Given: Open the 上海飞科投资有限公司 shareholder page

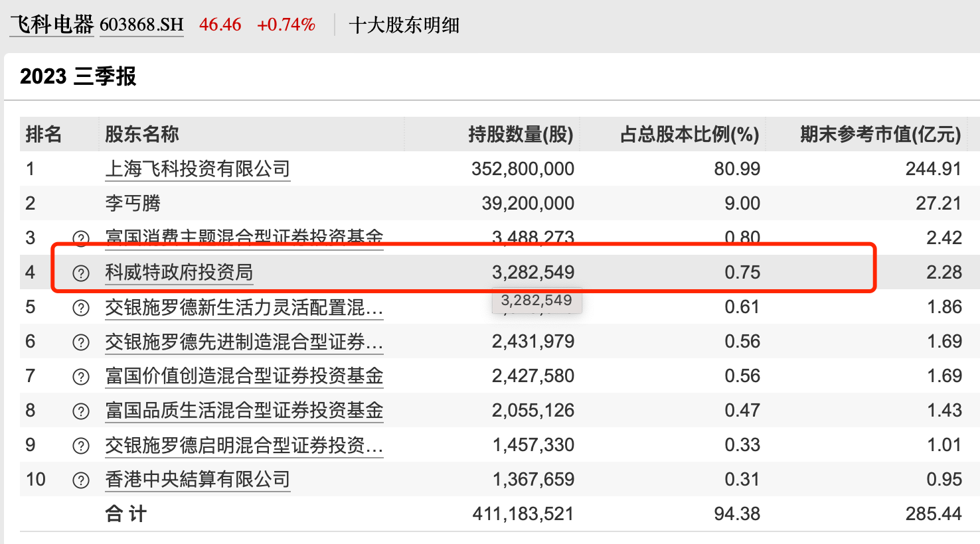Looking at the screenshot, I should pyautogui.click(x=198, y=169).
